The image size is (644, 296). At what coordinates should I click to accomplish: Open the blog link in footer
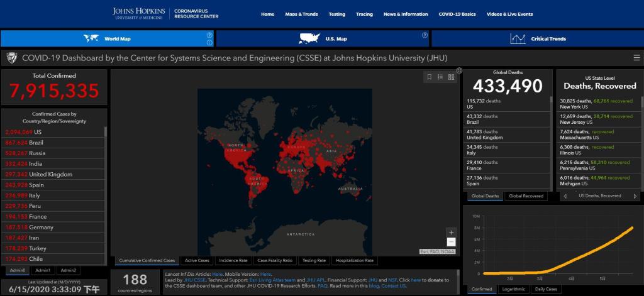(374, 286)
